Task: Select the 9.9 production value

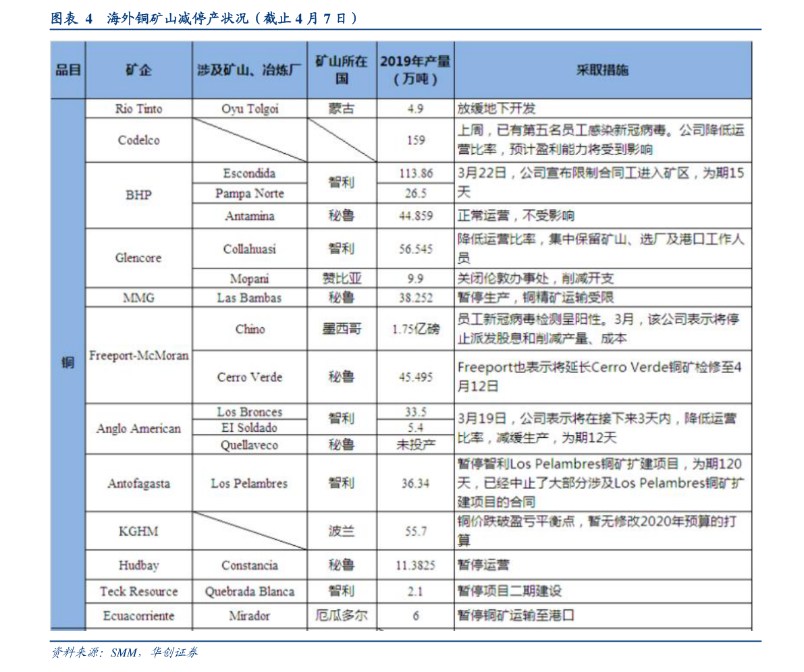Action: (x=415, y=279)
